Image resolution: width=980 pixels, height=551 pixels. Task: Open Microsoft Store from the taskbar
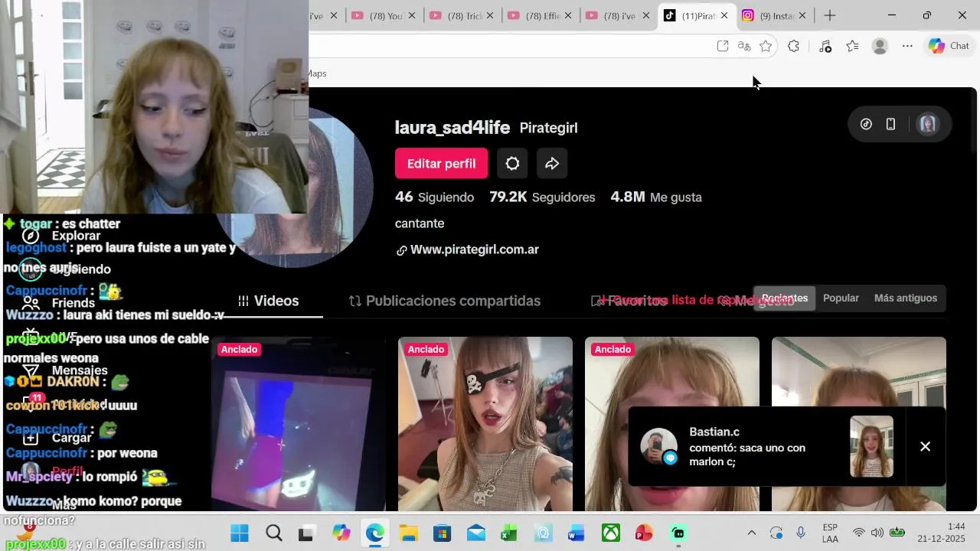442,533
